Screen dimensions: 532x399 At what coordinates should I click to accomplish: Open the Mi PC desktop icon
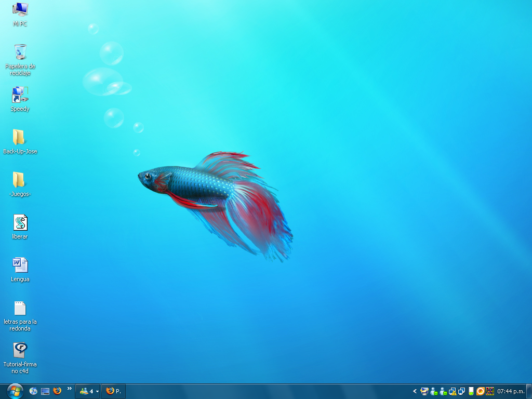point(20,9)
